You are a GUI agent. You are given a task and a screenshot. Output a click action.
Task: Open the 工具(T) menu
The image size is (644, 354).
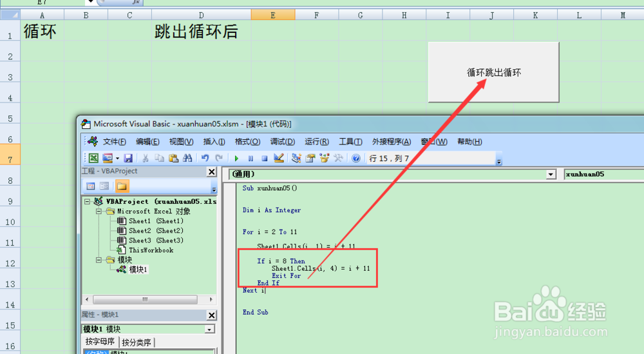[x=350, y=142]
